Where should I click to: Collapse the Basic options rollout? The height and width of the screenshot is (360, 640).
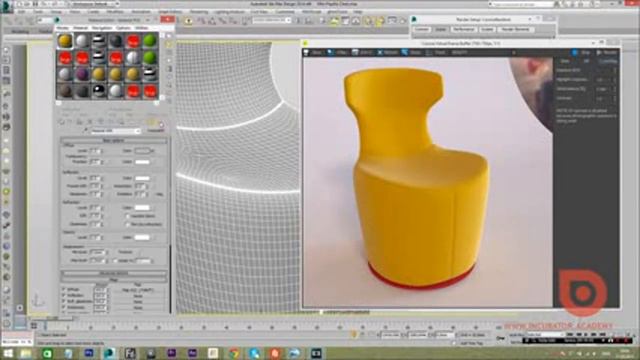click(x=114, y=141)
